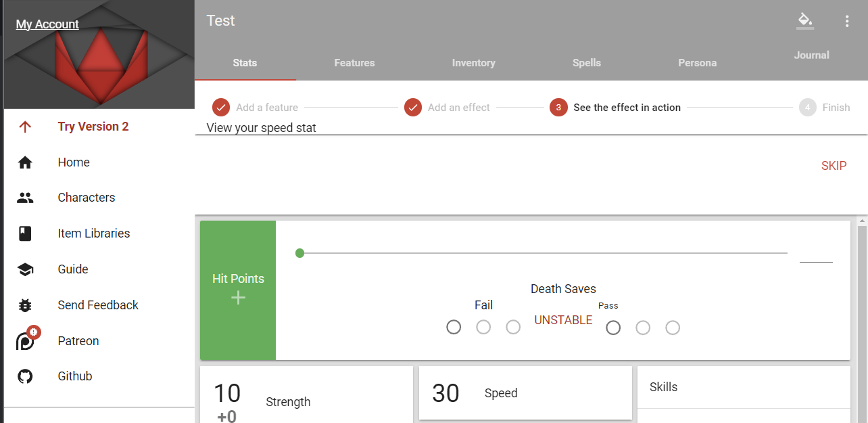Click the SKIP tutorial button
The image size is (868, 423).
pyautogui.click(x=834, y=166)
